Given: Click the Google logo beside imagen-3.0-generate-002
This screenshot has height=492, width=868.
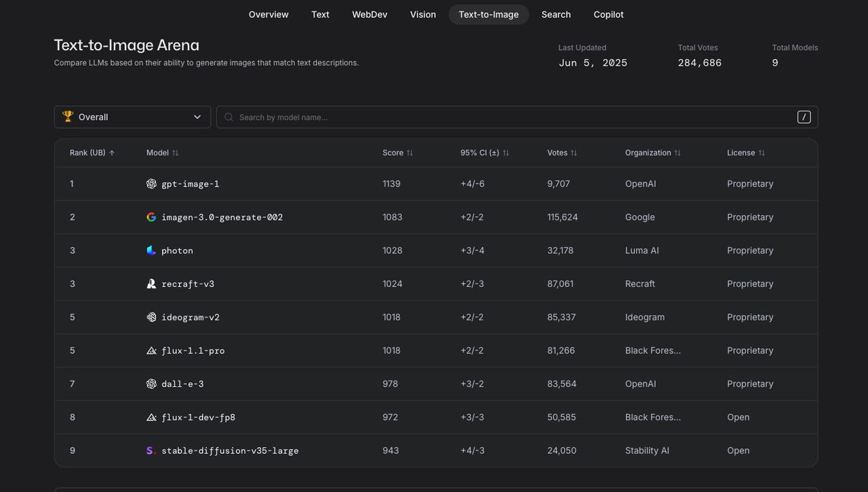Looking at the screenshot, I should 151,217.
